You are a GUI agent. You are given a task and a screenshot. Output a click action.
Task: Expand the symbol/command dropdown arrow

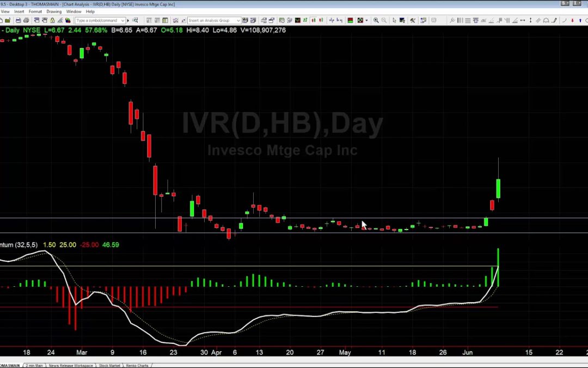122,20
